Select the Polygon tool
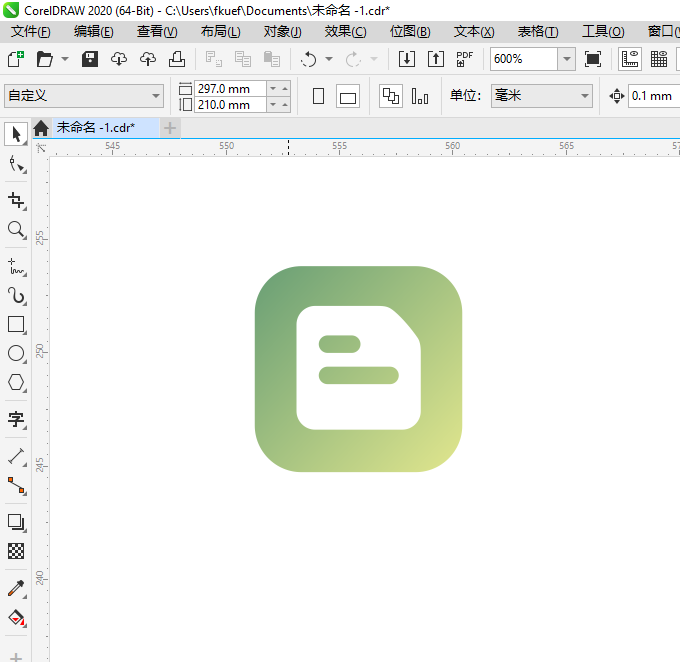This screenshot has height=662, width=680. 16,382
